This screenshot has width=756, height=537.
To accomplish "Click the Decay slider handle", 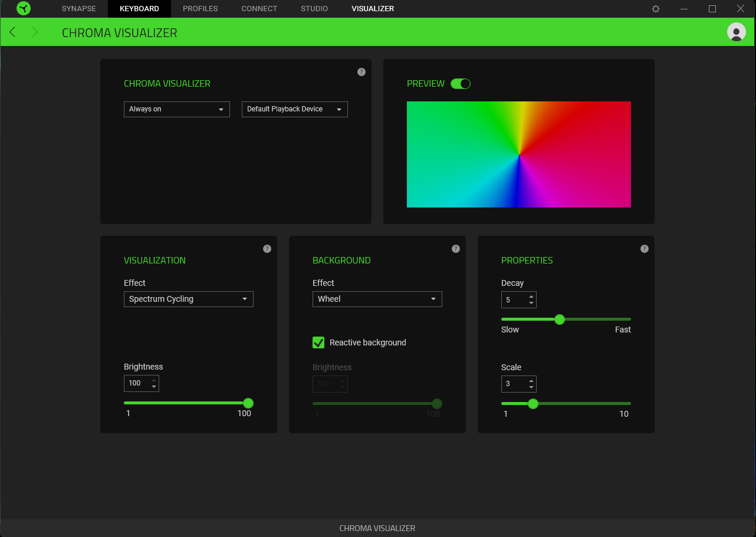I will click(560, 319).
